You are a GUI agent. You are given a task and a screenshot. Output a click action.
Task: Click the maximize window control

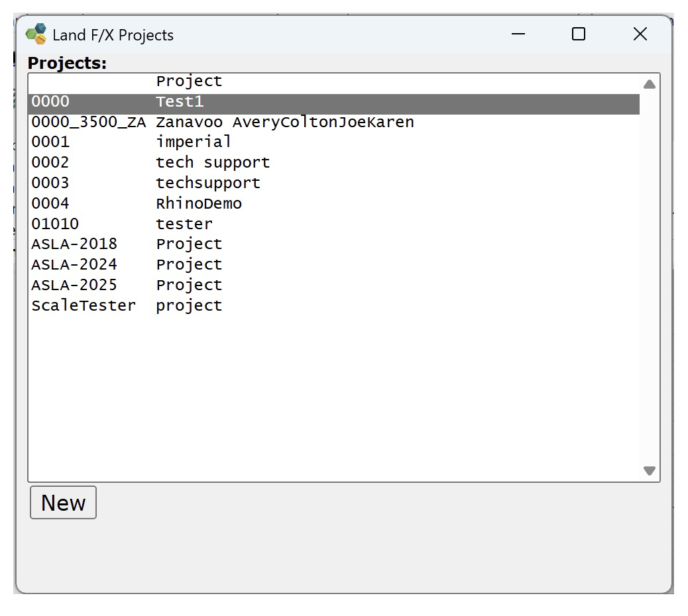pyautogui.click(x=578, y=34)
